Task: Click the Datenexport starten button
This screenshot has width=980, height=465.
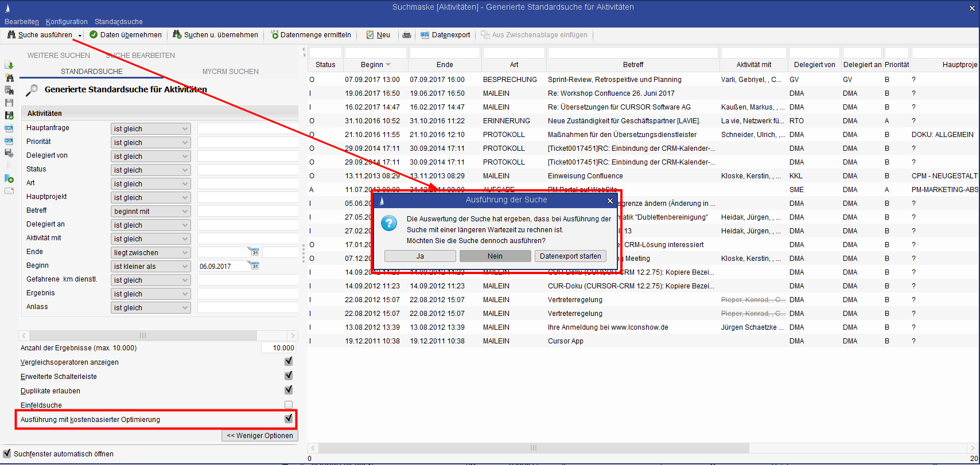Action: [x=570, y=256]
